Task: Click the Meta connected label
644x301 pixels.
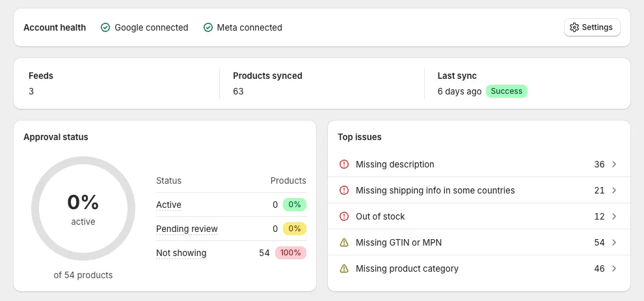Action: coord(249,27)
